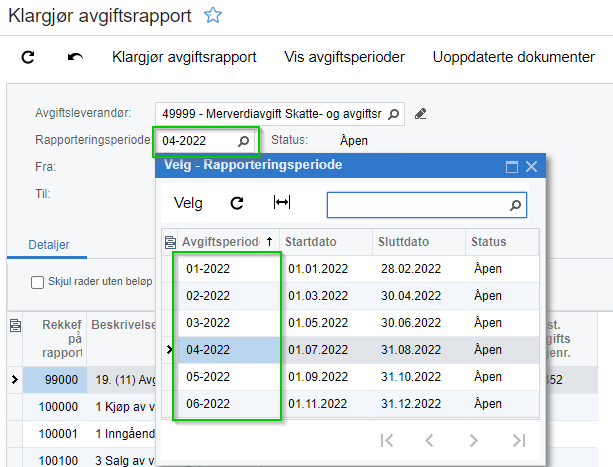The image size is (613, 467).
Task: Click Klargjør avgiftsrapport toolbar button
Action: click(184, 57)
